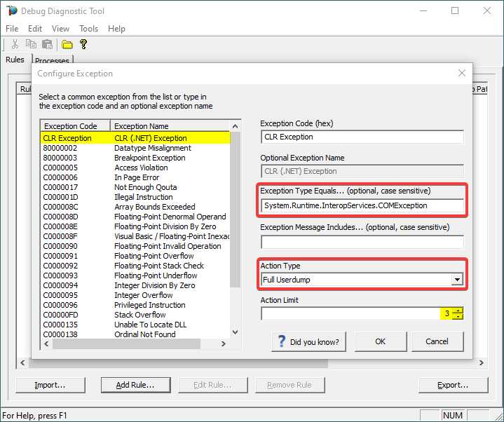
Task: Open the View menu
Action: (x=60, y=29)
